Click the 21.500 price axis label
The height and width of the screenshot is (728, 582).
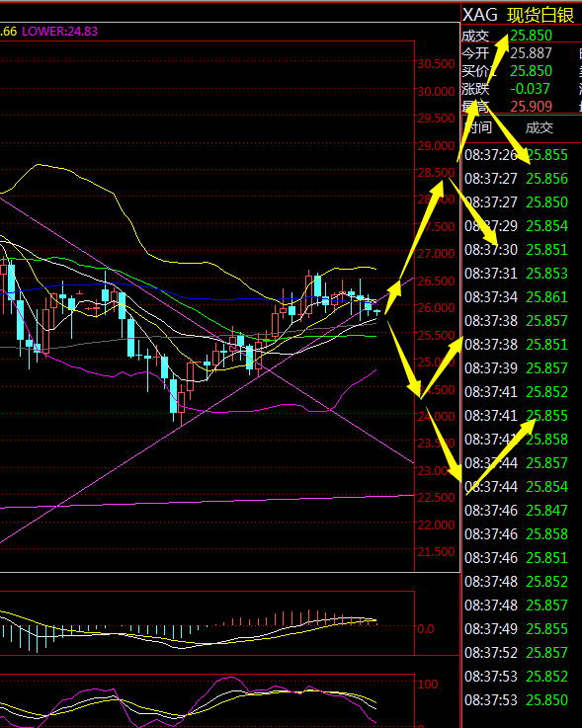pos(436,552)
